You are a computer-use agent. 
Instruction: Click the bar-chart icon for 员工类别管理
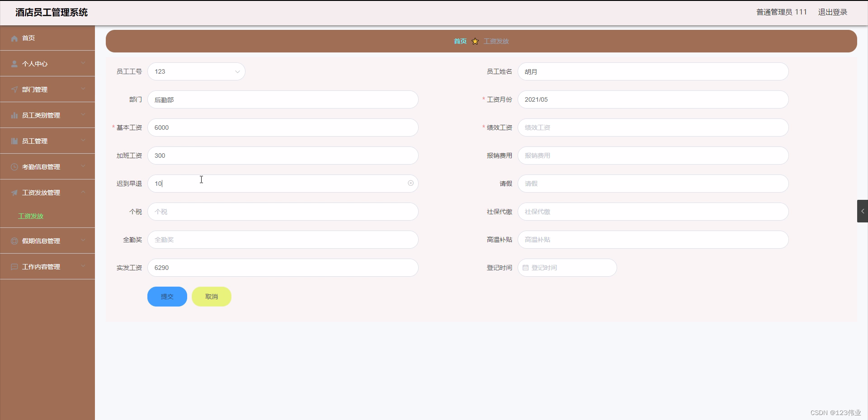tap(14, 115)
